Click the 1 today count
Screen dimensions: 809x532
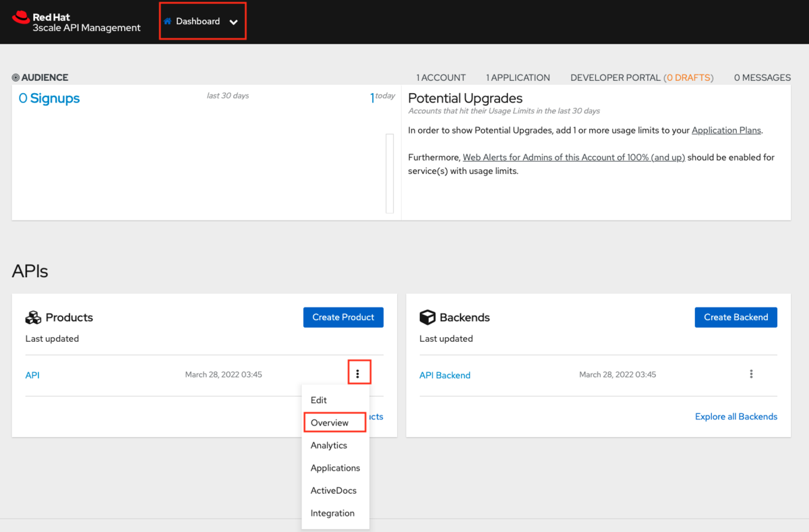(x=382, y=97)
